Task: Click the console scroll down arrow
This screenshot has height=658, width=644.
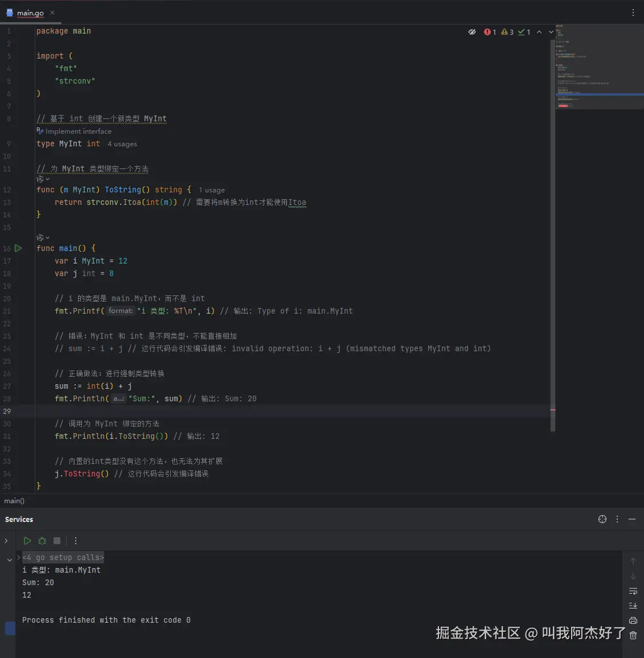Action: (633, 576)
